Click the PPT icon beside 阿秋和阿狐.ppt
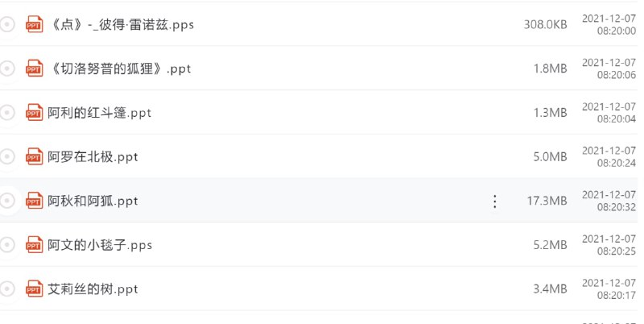 (34, 201)
